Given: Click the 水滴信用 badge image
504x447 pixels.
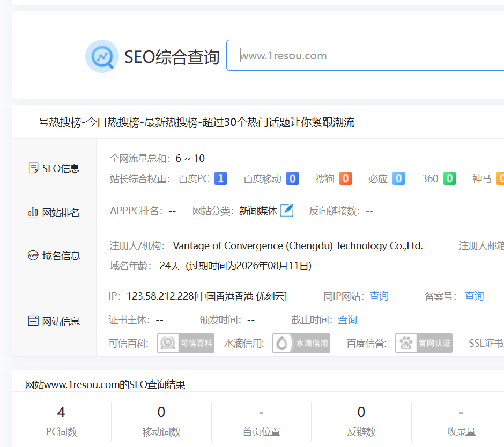Looking at the screenshot, I should (301, 343).
